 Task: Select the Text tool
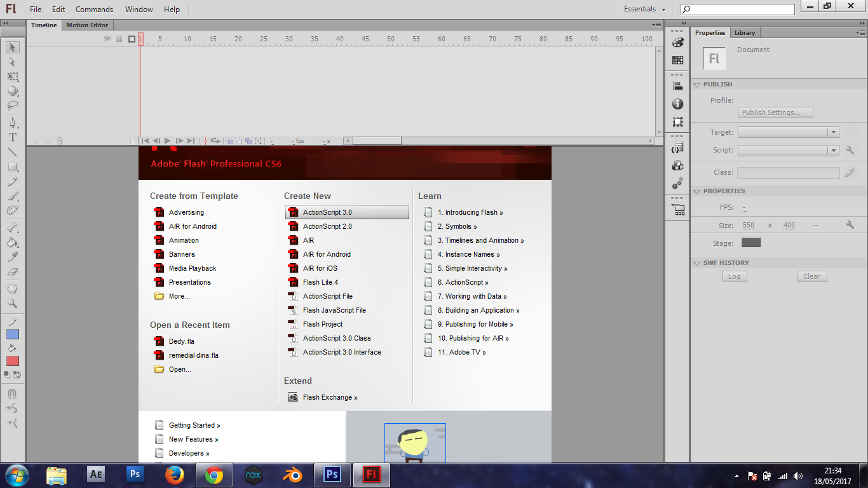12,137
